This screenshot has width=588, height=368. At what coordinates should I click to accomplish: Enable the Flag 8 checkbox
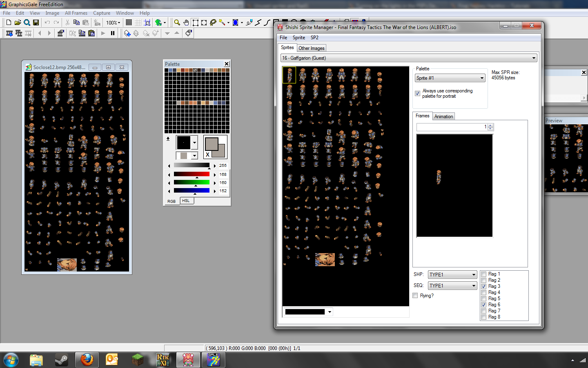tap(484, 317)
